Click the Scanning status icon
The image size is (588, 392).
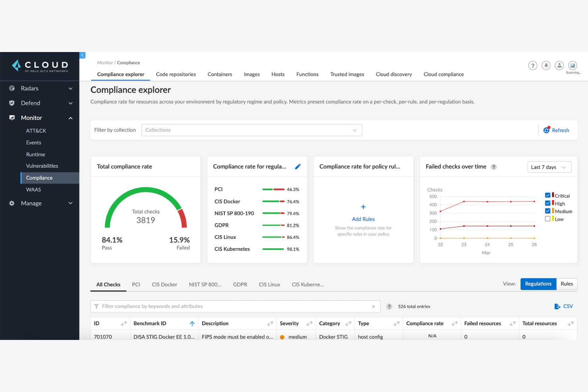[573, 66]
